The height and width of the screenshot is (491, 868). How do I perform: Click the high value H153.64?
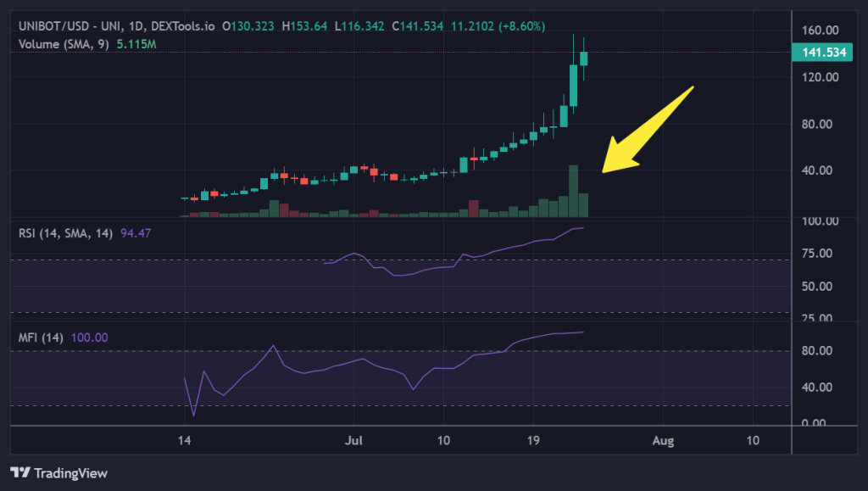[304, 26]
